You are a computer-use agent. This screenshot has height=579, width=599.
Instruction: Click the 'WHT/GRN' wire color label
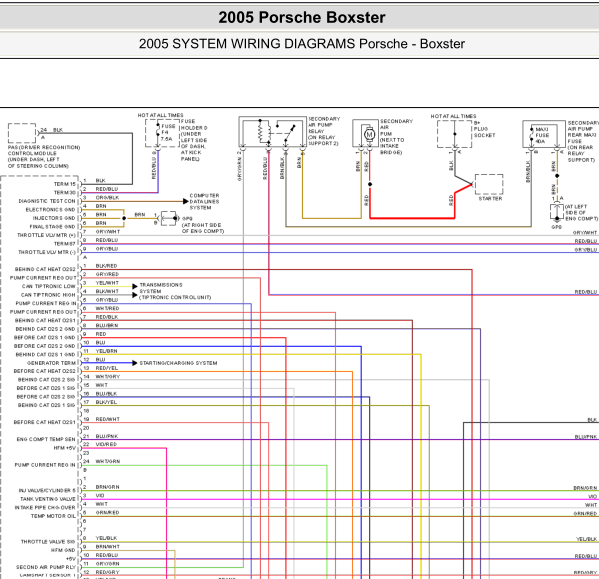point(108,461)
